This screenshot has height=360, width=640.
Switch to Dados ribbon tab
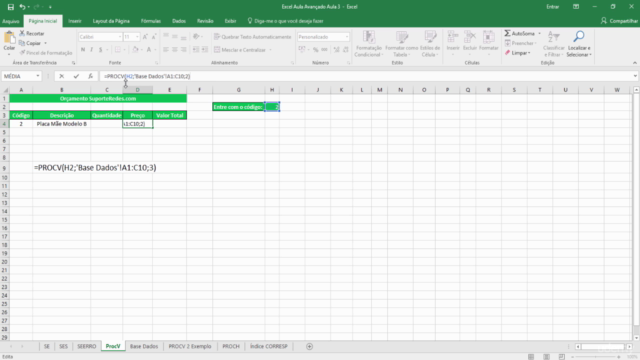(x=179, y=21)
